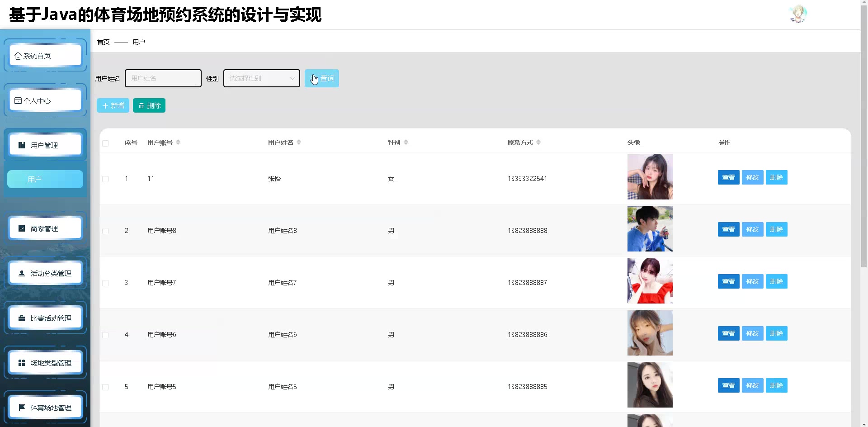
Task: Click the card icon beside 个人中心
Action: (18, 100)
